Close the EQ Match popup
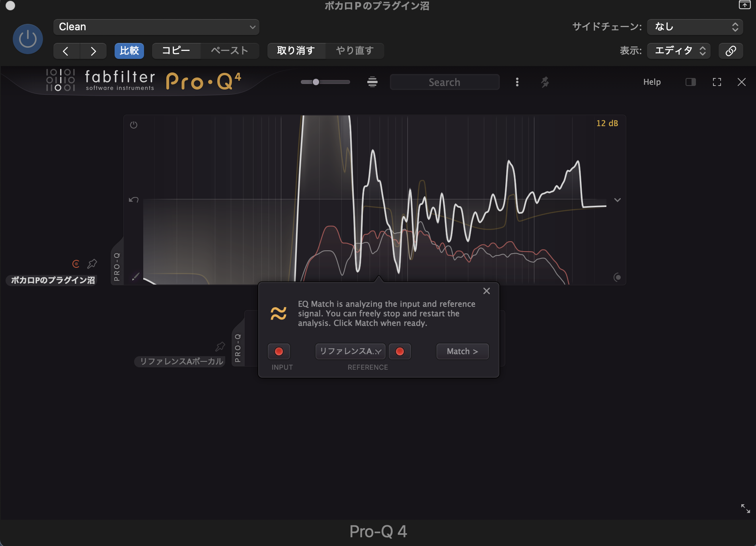 click(486, 291)
